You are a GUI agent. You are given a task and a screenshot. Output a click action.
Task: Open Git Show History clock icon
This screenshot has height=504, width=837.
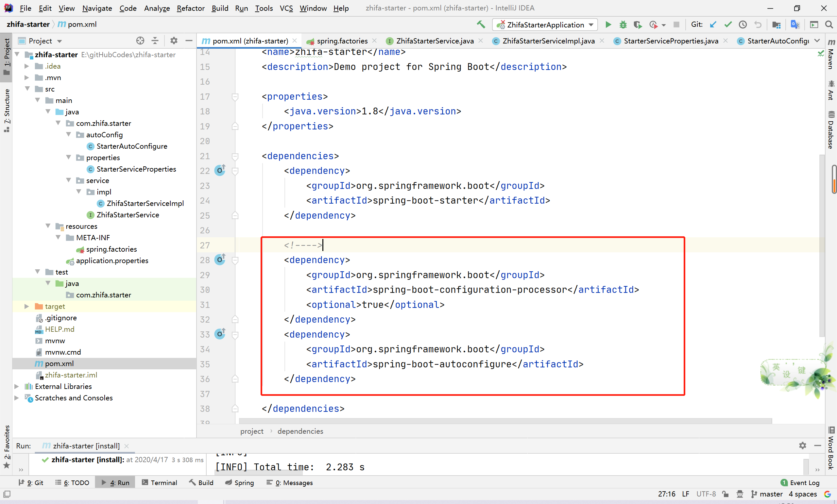(743, 25)
